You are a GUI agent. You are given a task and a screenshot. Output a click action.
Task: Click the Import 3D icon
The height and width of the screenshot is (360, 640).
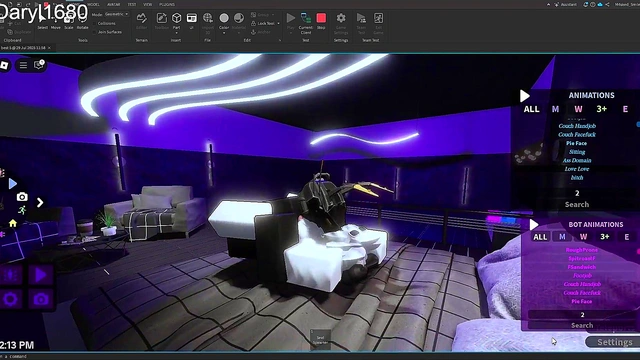point(208,18)
